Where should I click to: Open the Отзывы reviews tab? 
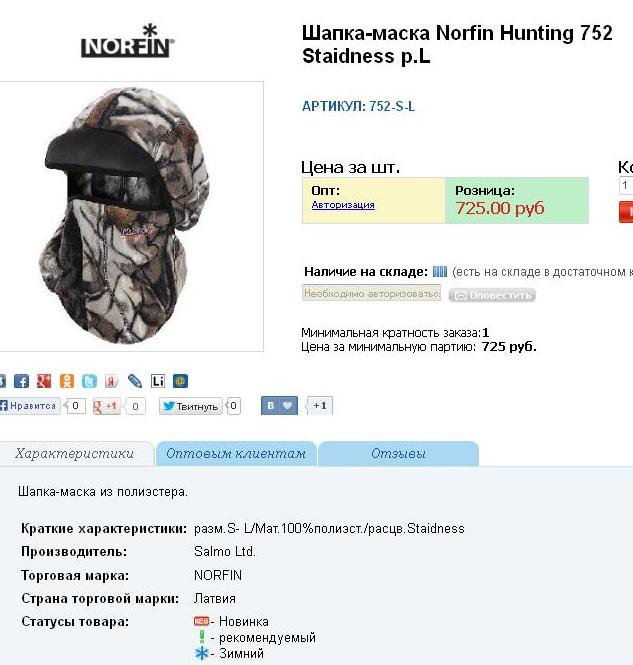pos(399,453)
